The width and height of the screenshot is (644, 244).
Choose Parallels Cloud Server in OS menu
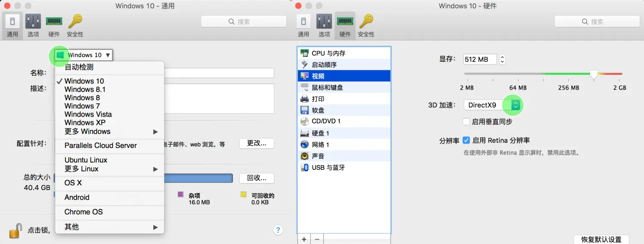click(110, 146)
